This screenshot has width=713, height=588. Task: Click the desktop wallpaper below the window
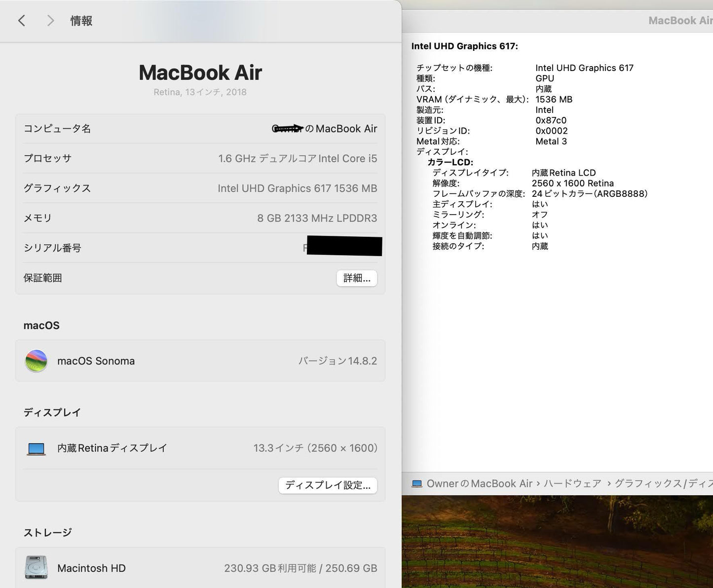click(x=558, y=543)
